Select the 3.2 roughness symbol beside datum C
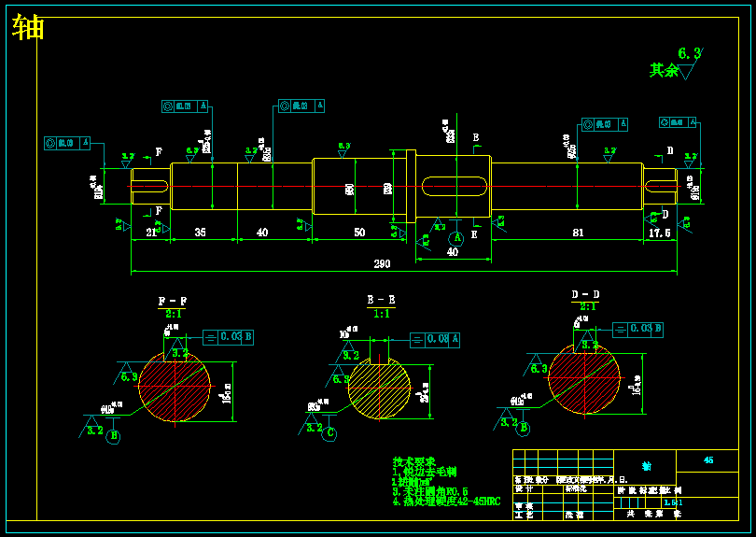Image resolution: width=756 pixels, height=537 pixels. click(311, 424)
